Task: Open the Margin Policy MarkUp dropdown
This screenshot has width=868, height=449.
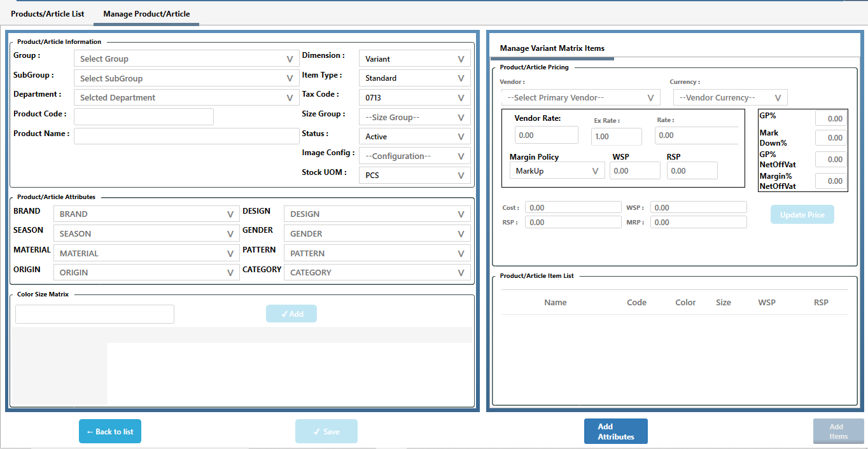Action: (x=556, y=170)
